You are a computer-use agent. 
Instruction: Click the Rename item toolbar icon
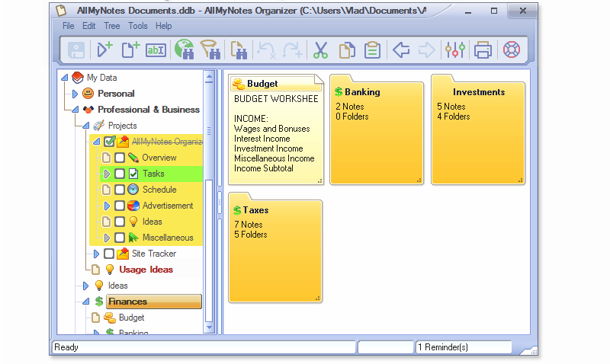156,50
